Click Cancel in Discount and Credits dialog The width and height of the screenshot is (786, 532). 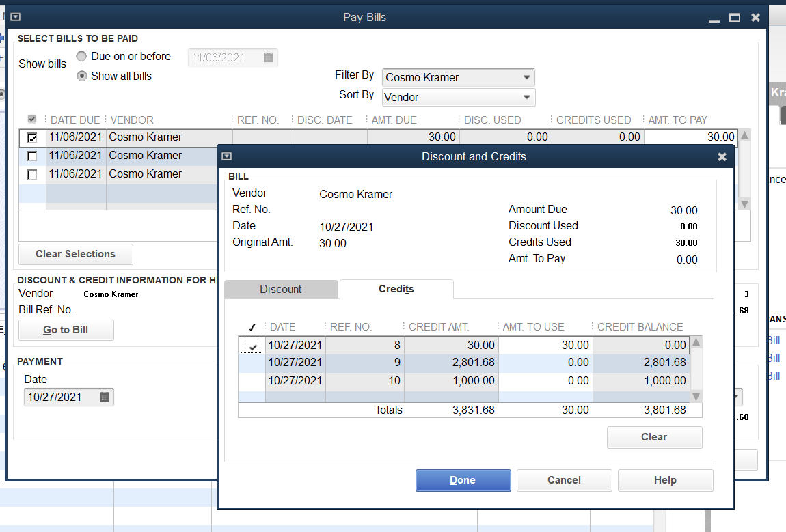[x=564, y=480]
